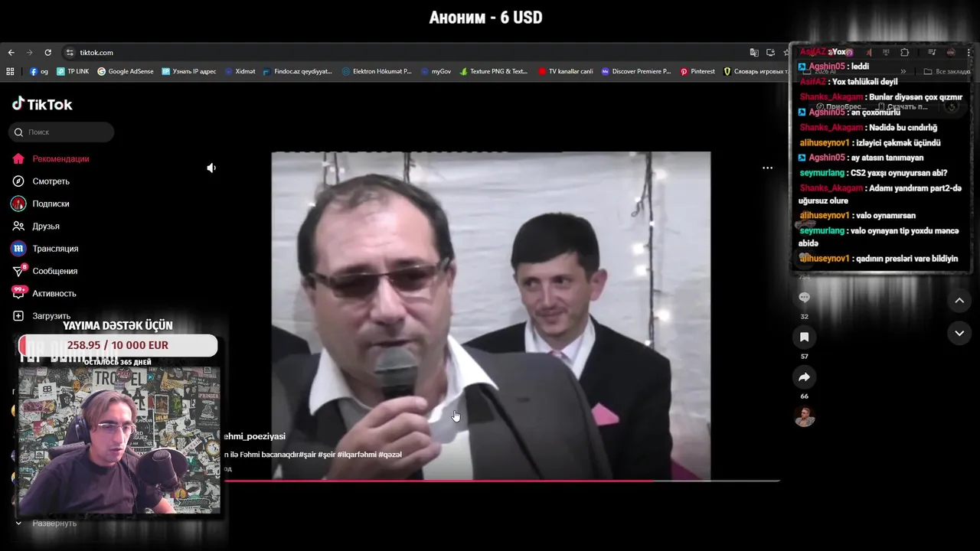Open Подписки in TikTok sidebar
Viewport: 980px width, 551px height.
(x=51, y=204)
